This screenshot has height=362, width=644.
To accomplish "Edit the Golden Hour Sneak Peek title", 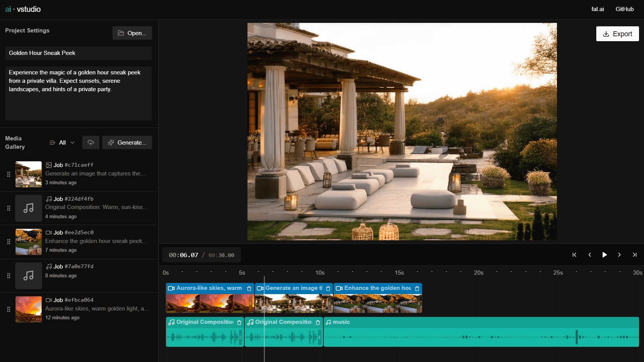I will 78,53.
